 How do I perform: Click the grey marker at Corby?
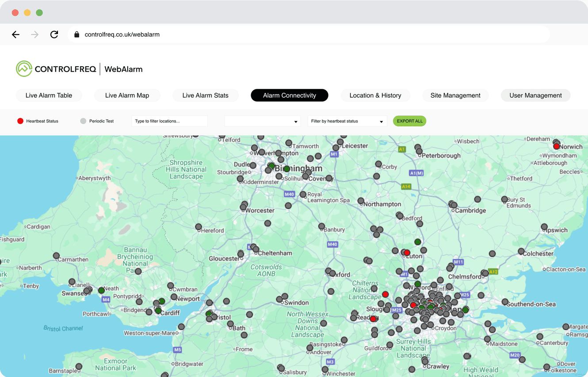pyautogui.click(x=378, y=164)
